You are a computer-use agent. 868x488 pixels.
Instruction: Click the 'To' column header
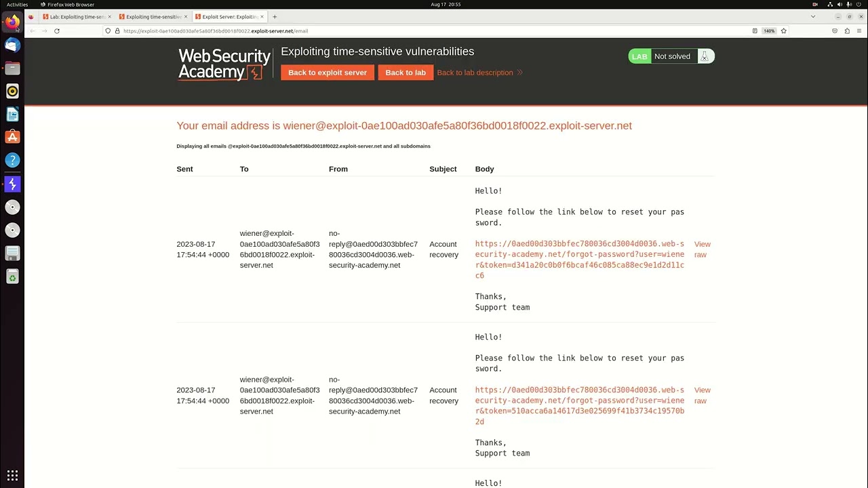(244, 169)
